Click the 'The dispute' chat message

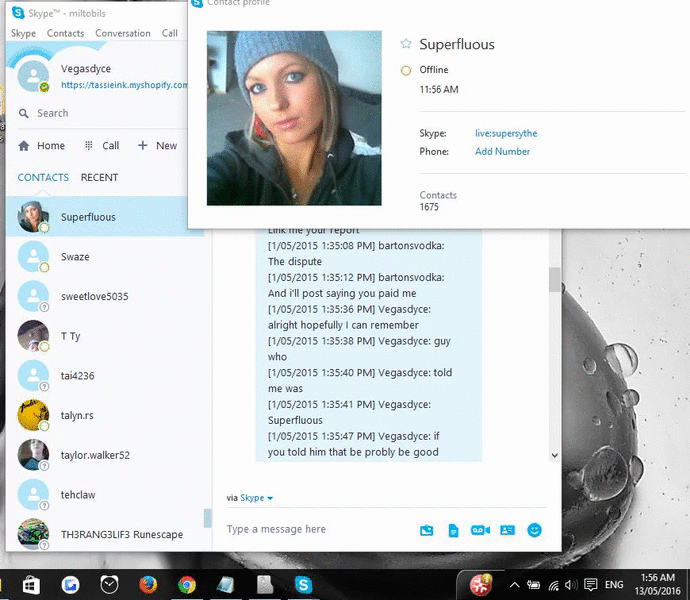[x=295, y=261]
